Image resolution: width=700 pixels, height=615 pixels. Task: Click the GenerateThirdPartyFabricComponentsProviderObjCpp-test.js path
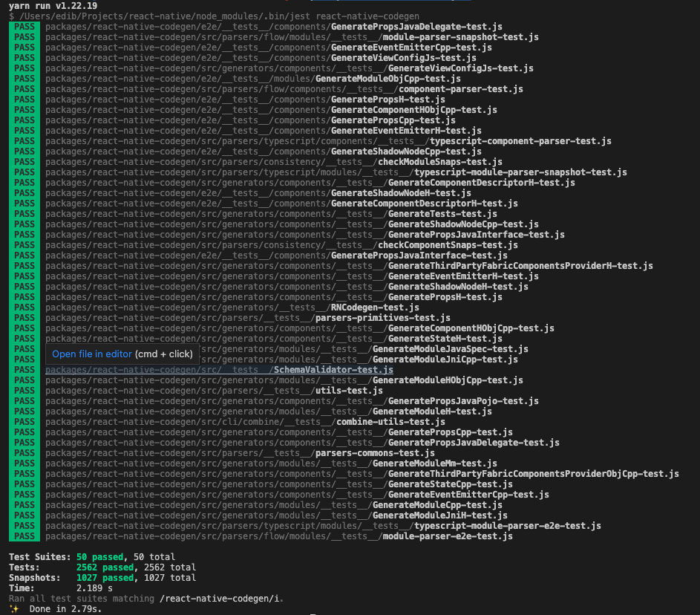[x=362, y=474]
